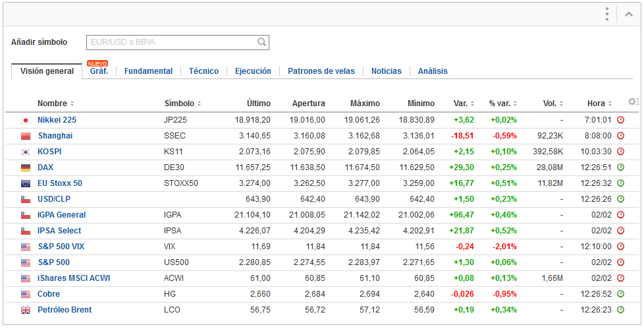Viewport: 644px width, 329px height.
Task: Open the S&P 500 VIX link
Action: [x=61, y=247]
